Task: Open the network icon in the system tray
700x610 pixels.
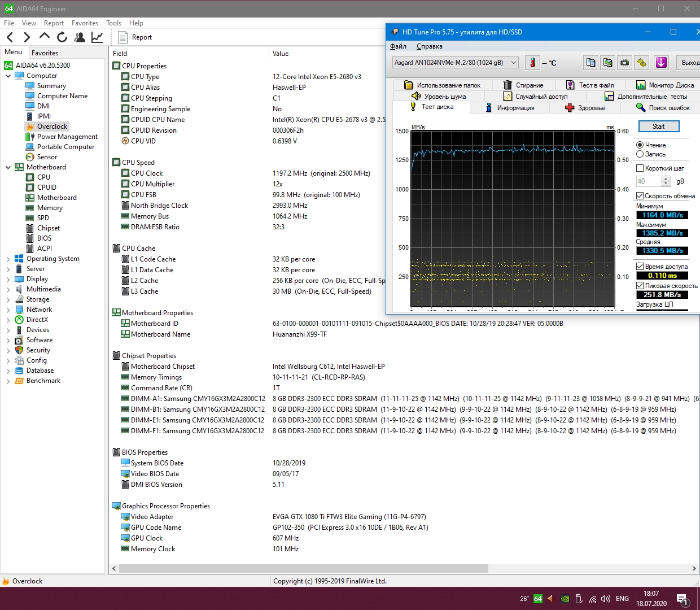Action: coord(593,599)
